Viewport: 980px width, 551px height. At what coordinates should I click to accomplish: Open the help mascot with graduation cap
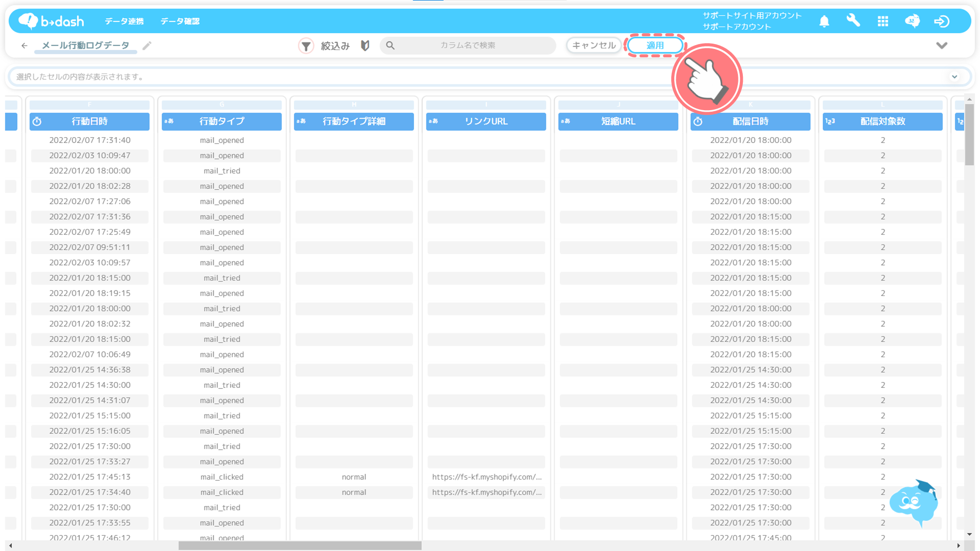913,503
